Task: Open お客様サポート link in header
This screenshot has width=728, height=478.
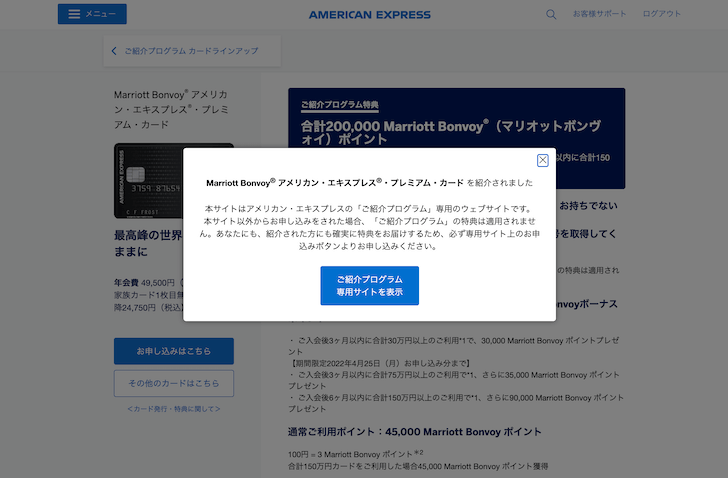Action: (x=599, y=14)
